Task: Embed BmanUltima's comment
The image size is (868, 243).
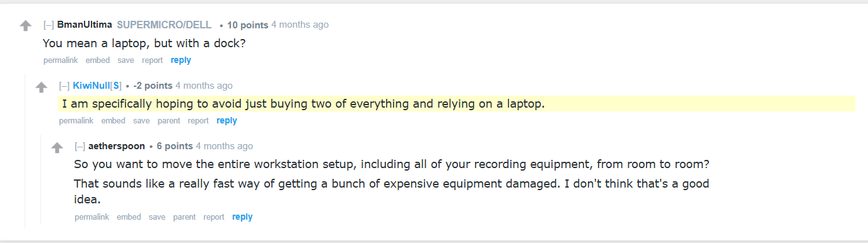Action: (x=98, y=60)
